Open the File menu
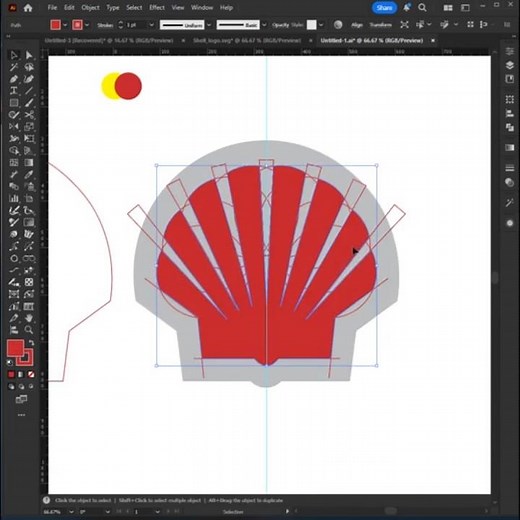 52,8
